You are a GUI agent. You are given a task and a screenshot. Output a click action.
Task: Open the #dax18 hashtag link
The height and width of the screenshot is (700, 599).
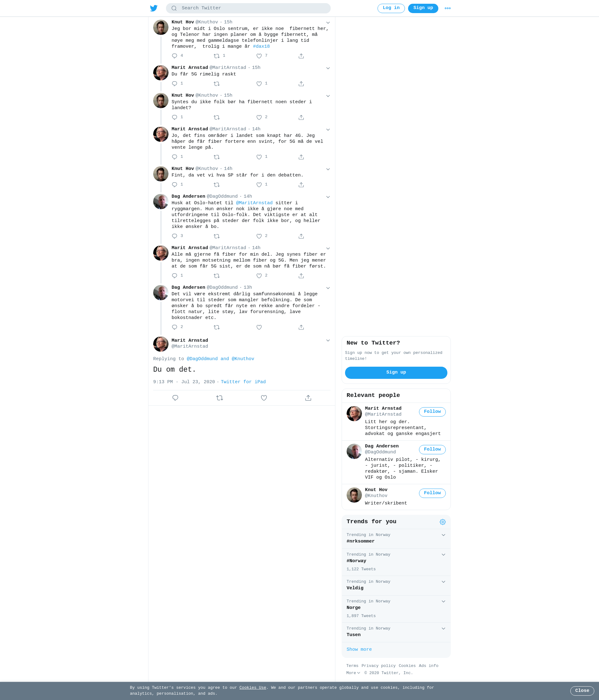coord(261,47)
